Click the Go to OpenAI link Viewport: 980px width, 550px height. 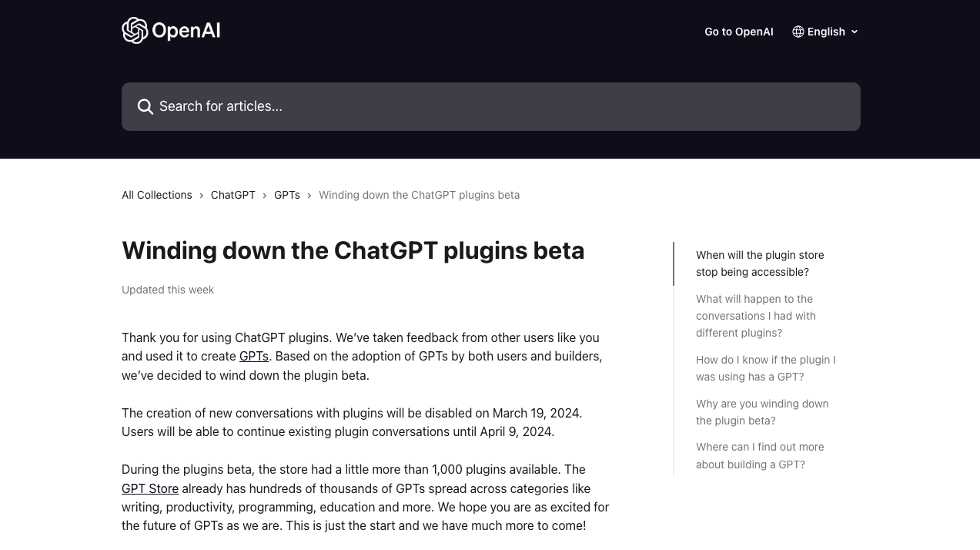point(738,32)
